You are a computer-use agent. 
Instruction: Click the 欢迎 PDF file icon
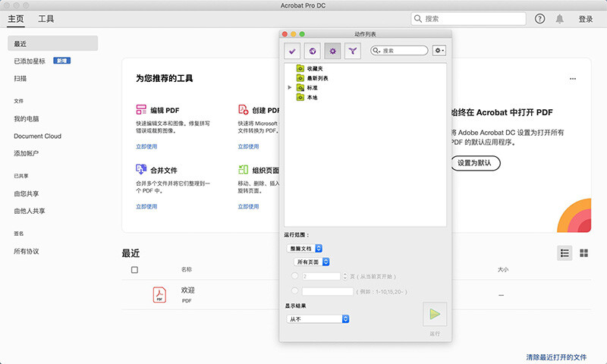tap(159, 295)
